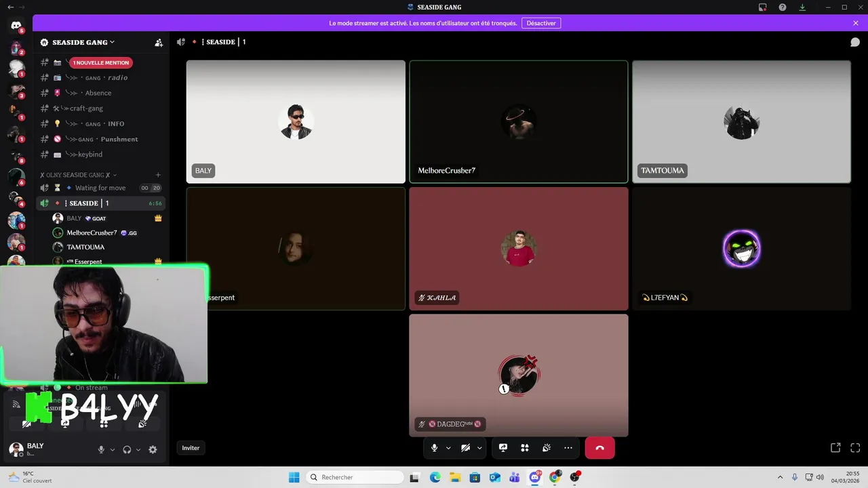The height and width of the screenshot is (488, 868).
Task: Toggle microphone mute in call controls
Action: 435,448
